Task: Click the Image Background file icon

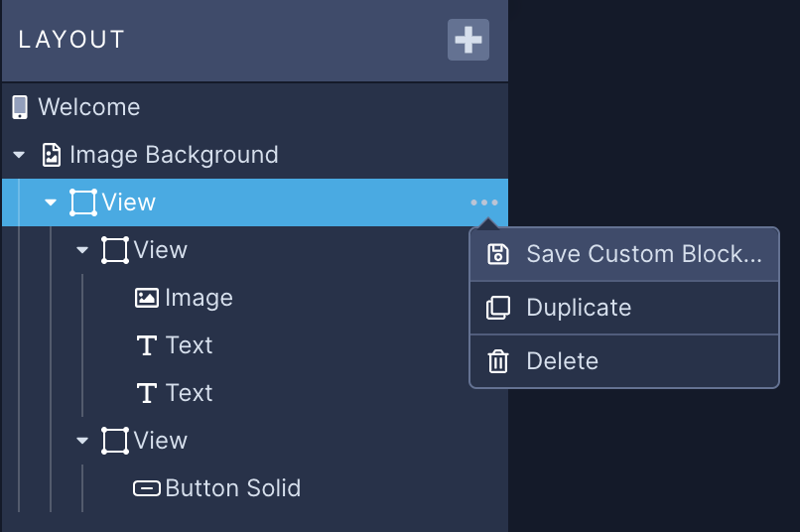Action: [x=51, y=155]
